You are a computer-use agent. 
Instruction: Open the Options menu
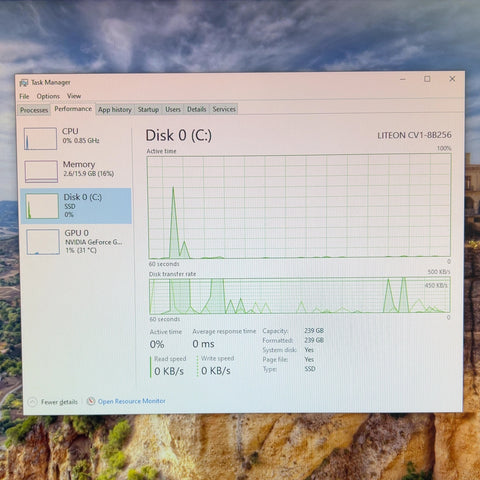(x=48, y=96)
